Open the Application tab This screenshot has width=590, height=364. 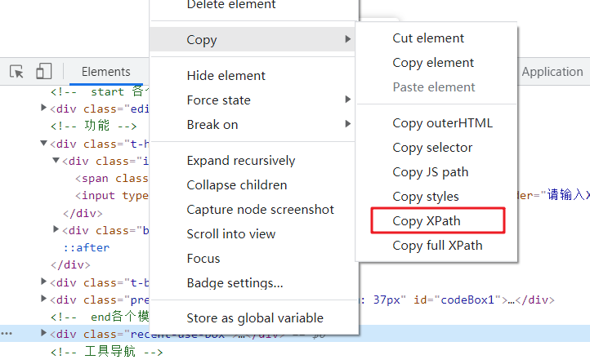(552, 72)
